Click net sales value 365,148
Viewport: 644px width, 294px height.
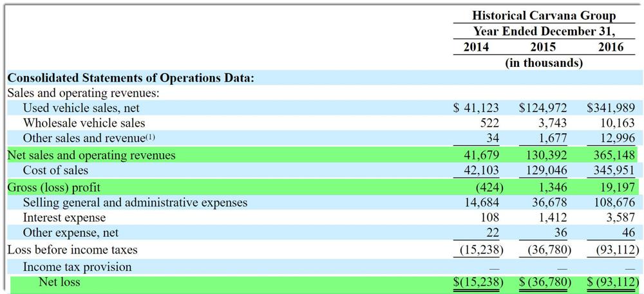tap(613, 155)
